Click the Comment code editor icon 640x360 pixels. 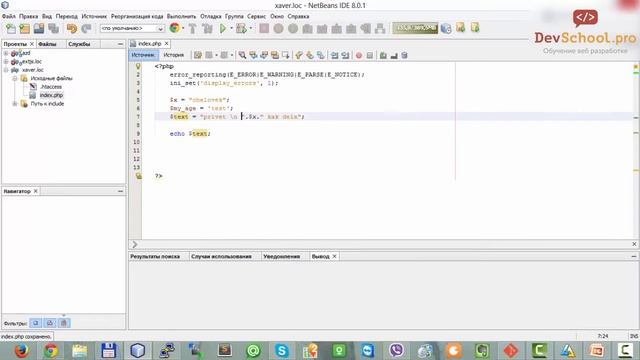point(383,55)
